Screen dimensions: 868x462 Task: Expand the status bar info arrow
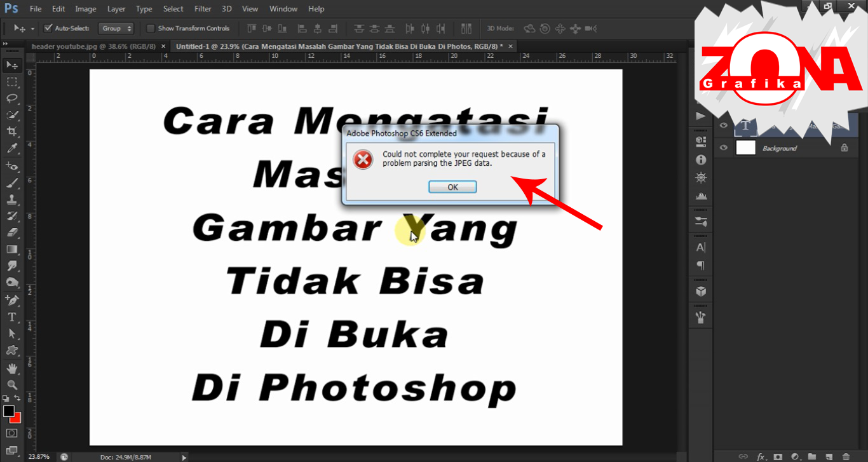[184, 457]
